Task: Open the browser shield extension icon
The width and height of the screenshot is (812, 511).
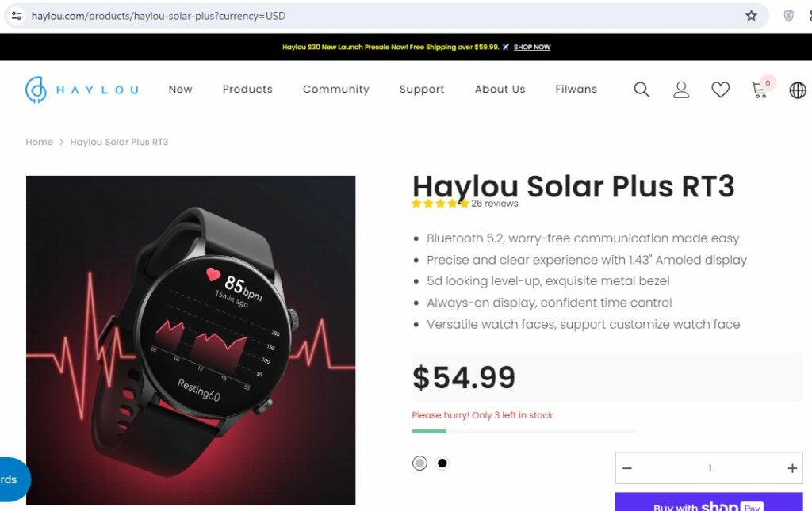Action: pyautogui.click(x=788, y=16)
